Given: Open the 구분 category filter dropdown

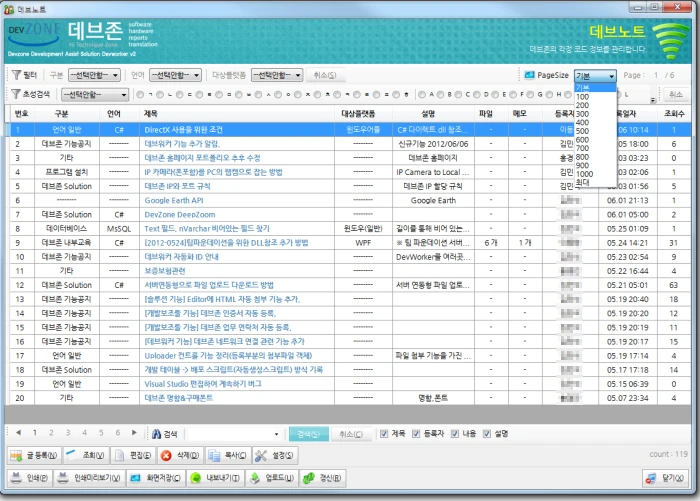Looking at the screenshot, I should [x=94, y=75].
